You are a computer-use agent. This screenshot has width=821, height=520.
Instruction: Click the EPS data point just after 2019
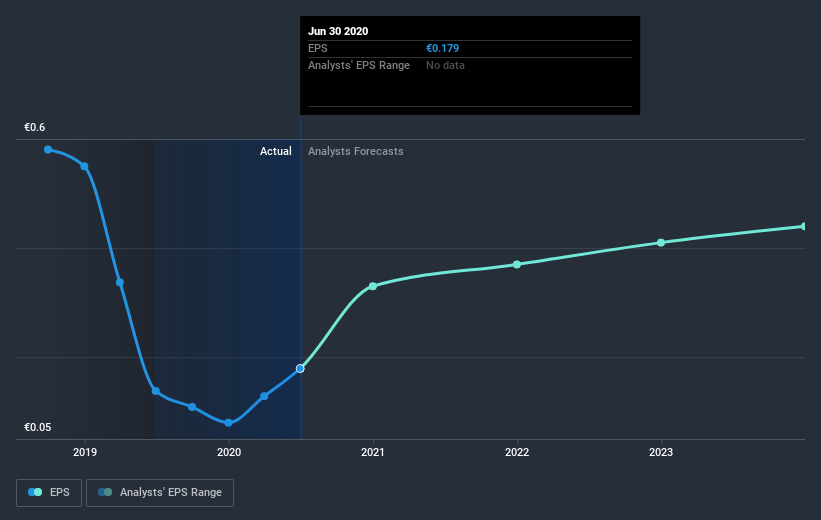[x=84, y=167]
